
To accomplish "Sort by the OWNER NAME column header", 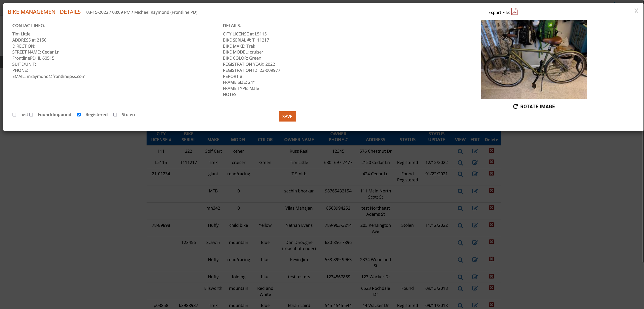I will pyautogui.click(x=299, y=140).
